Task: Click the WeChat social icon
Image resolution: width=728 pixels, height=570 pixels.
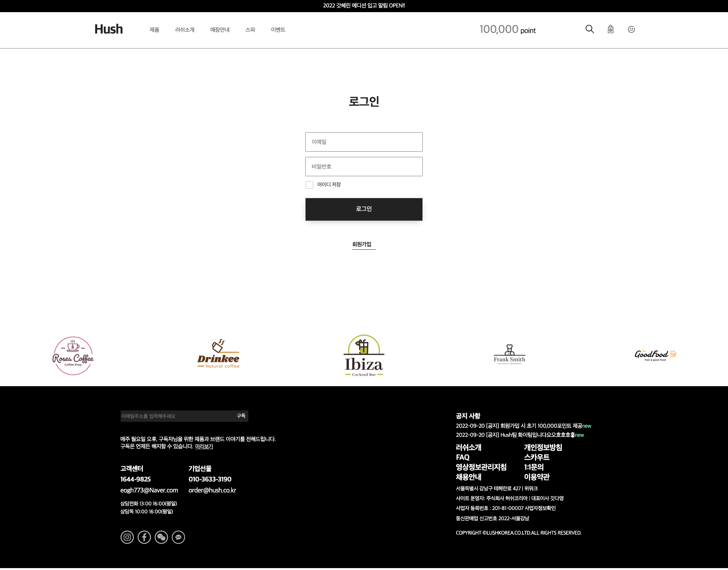Action: coord(161,537)
